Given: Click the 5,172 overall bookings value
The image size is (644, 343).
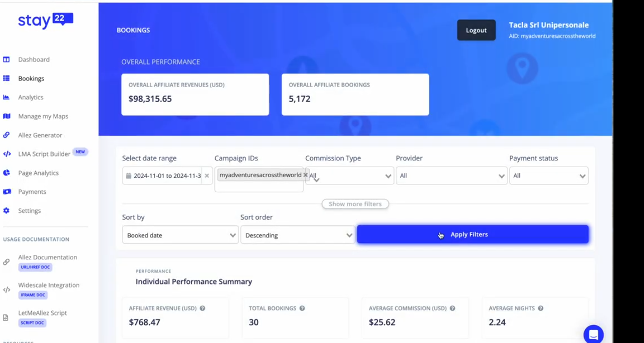Looking at the screenshot, I should click(x=300, y=99).
